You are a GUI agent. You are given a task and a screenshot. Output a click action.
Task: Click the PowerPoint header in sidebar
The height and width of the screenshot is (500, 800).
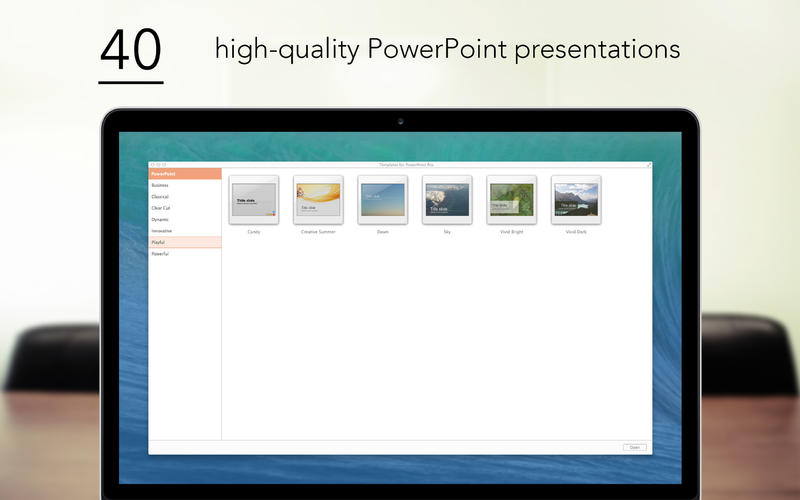coord(185,174)
